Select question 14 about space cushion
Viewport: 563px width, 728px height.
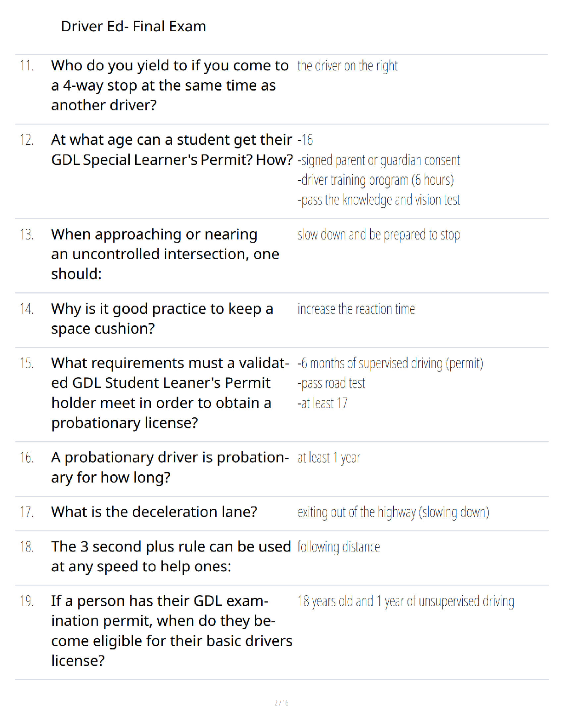click(x=162, y=318)
